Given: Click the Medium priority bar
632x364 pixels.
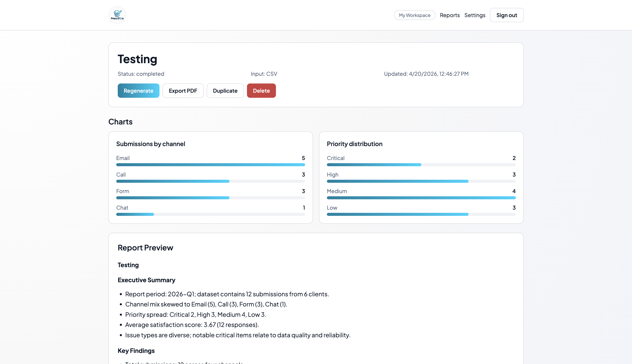Looking at the screenshot, I should click(x=421, y=198).
